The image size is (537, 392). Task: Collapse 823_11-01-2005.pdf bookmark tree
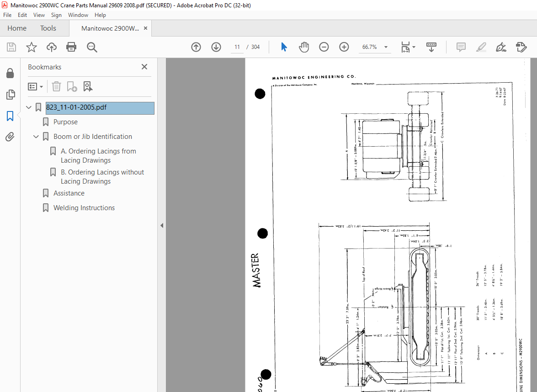29,107
